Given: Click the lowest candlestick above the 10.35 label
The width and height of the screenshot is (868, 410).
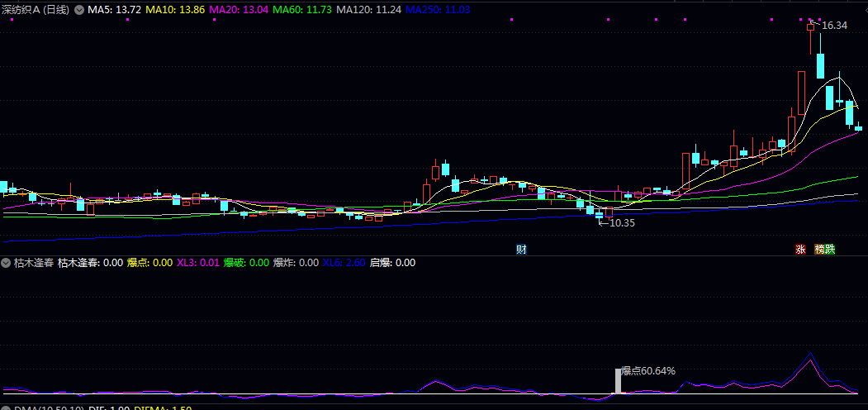Looking at the screenshot, I should coord(600,215).
